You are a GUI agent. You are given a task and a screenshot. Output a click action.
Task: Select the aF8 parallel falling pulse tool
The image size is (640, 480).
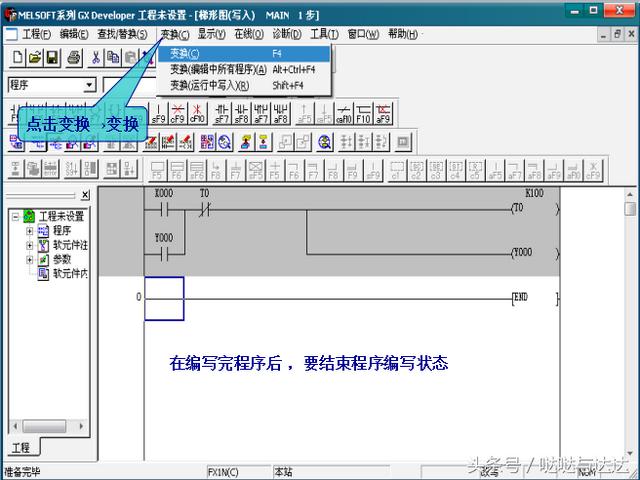coord(280,113)
